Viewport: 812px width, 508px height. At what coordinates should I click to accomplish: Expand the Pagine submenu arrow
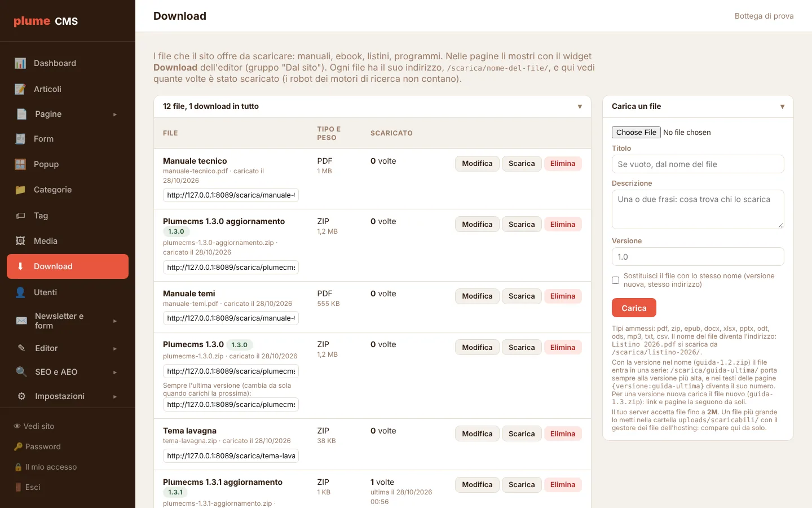[115, 115]
